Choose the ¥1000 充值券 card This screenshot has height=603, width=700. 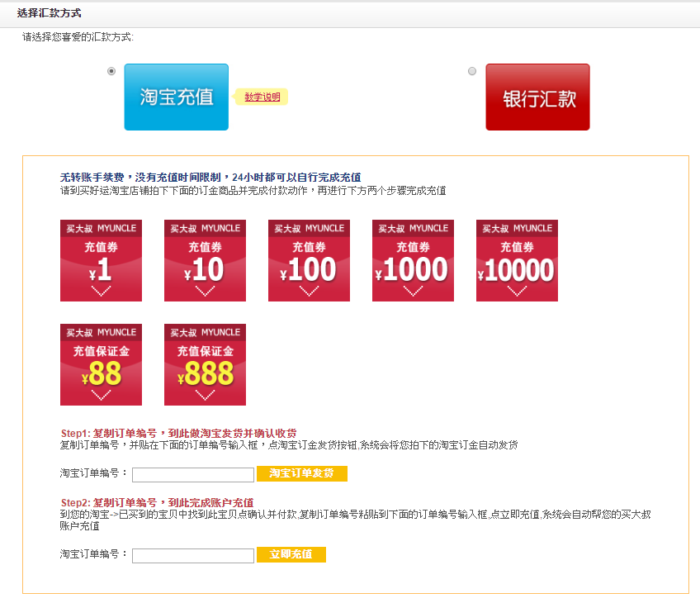(x=413, y=260)
